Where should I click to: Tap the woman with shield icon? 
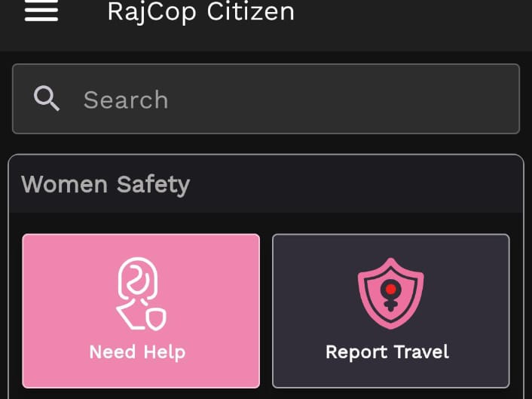141,293
